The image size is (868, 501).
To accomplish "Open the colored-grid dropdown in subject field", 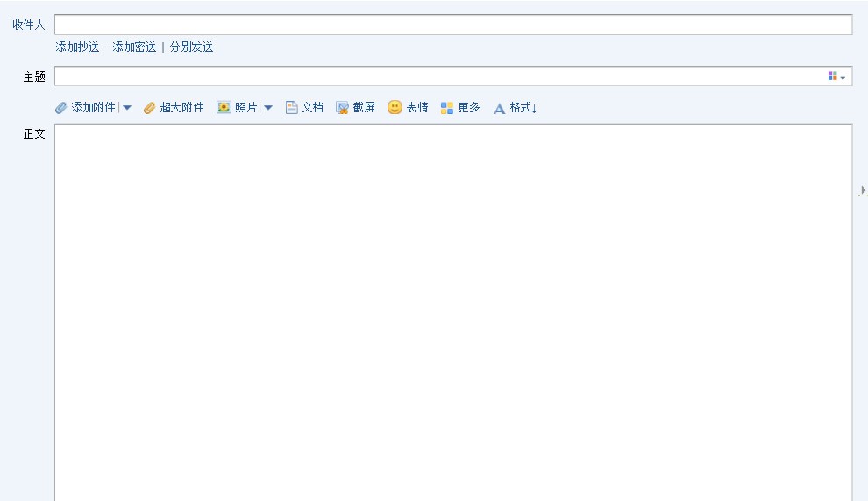I will 836,76.
